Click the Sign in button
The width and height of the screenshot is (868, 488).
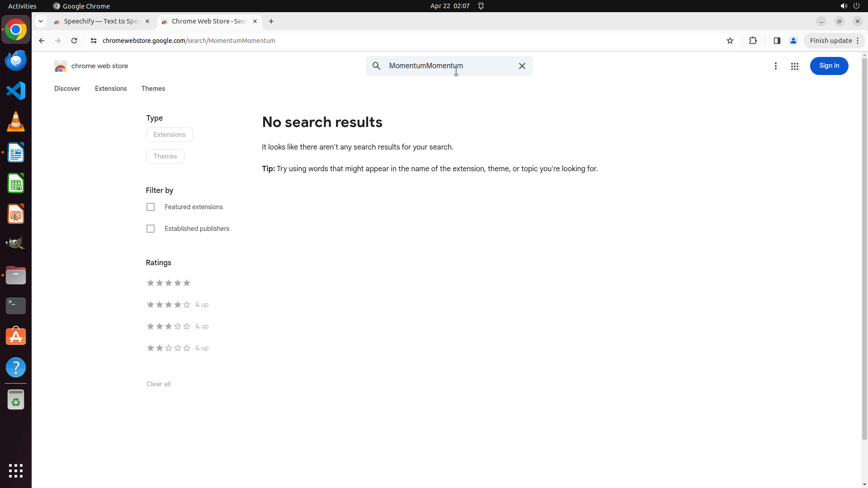click(829, 66)
